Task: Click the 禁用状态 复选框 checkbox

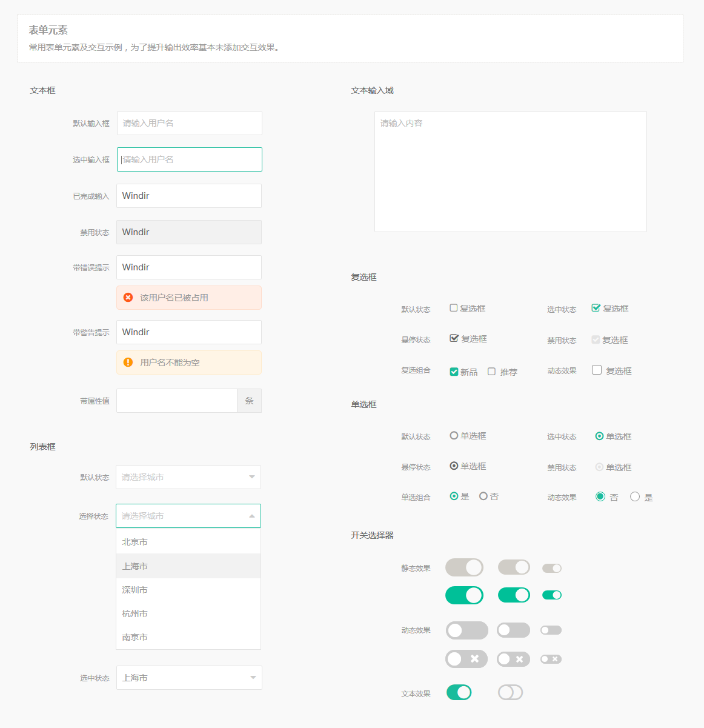Action: click(596, 339)
